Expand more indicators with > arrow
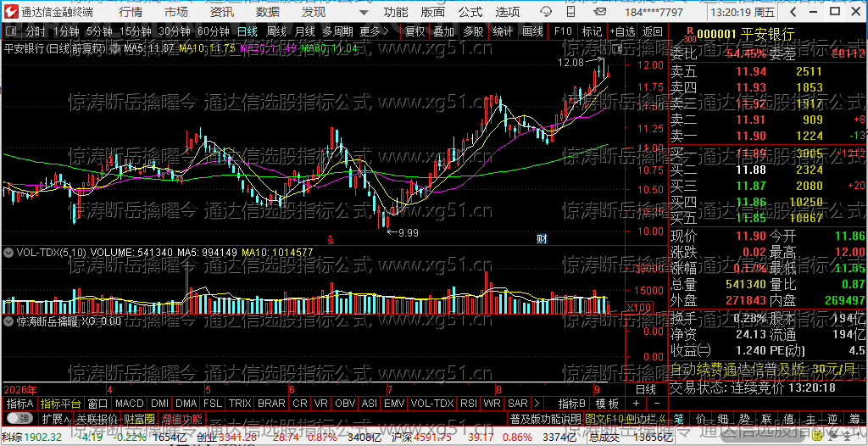 [537, 404]
